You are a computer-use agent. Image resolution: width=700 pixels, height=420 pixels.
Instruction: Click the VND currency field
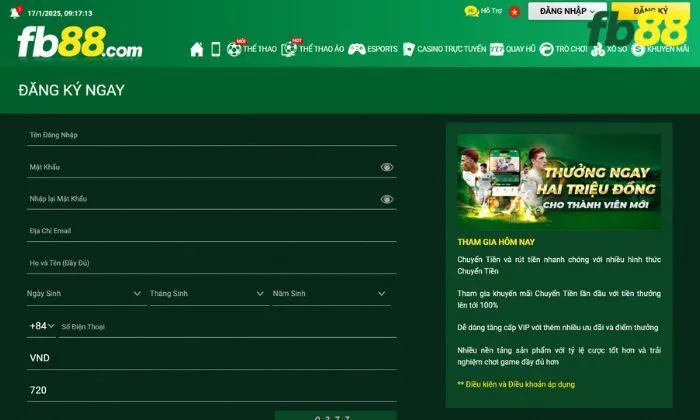pyautogui.click(x=211, y=358)
